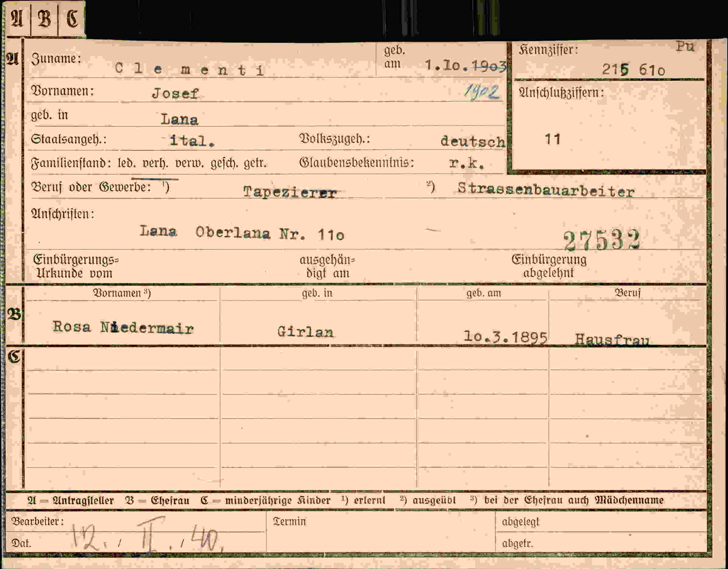Click the 'abgelegt' label
Viewport: 728px width, 569px height.
click(520, 522)
